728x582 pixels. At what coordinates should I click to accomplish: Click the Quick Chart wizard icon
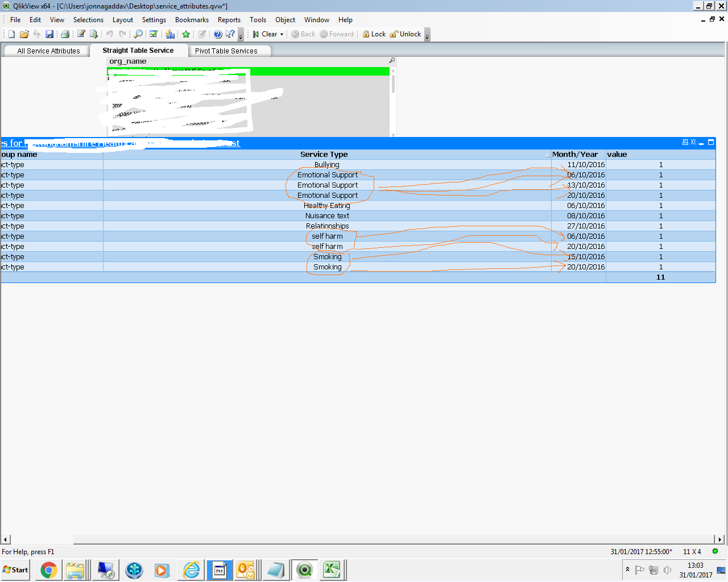170,34
